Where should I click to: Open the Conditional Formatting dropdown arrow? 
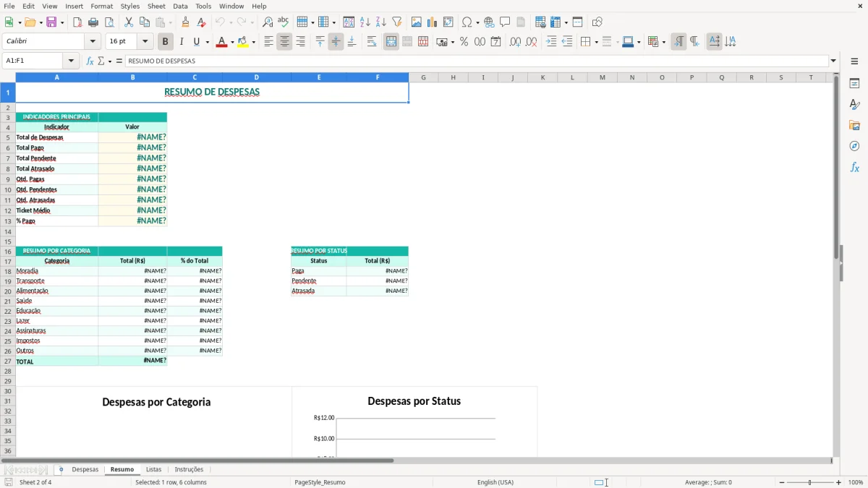click(x=663, y=42)
